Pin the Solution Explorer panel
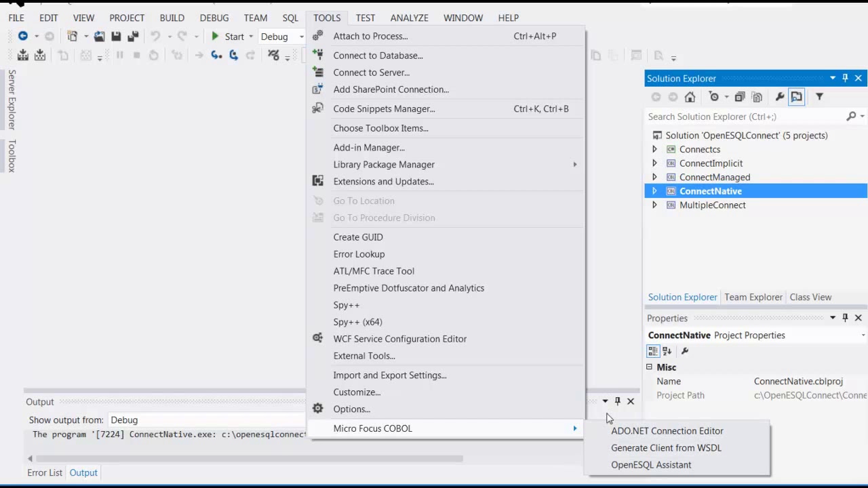The width and height of the screenshot is (868, 488). coord(845,78)
